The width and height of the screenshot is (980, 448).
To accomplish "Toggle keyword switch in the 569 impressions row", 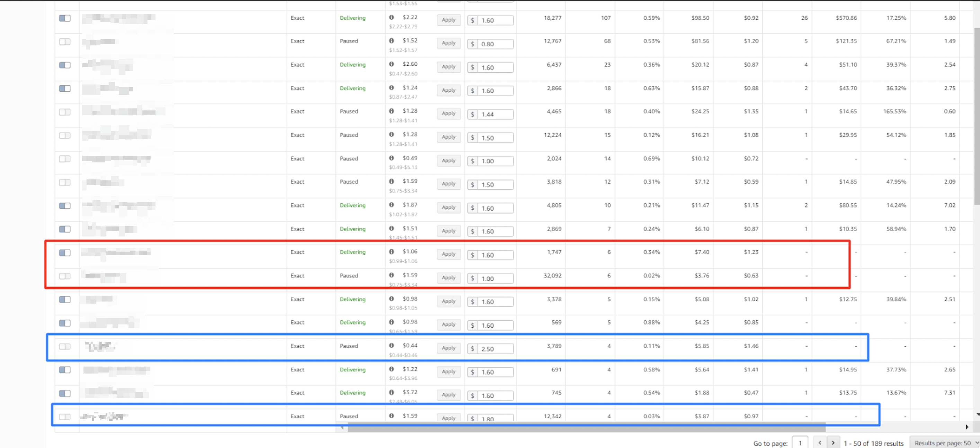I will [65, 323].
